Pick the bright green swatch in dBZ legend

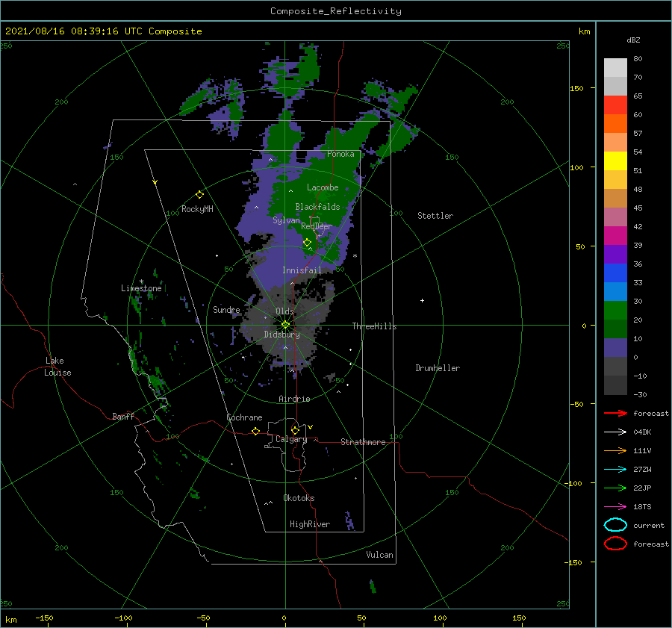point(615,311)
